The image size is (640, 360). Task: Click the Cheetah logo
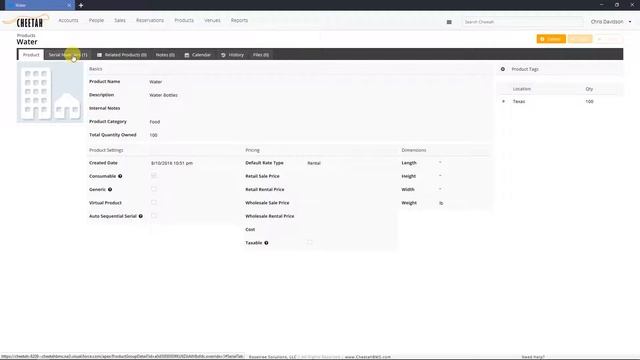tap(26, 21)
